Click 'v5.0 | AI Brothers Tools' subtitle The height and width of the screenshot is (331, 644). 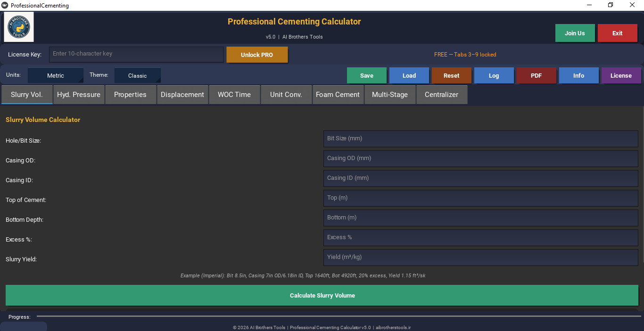[x=294, y=37]
